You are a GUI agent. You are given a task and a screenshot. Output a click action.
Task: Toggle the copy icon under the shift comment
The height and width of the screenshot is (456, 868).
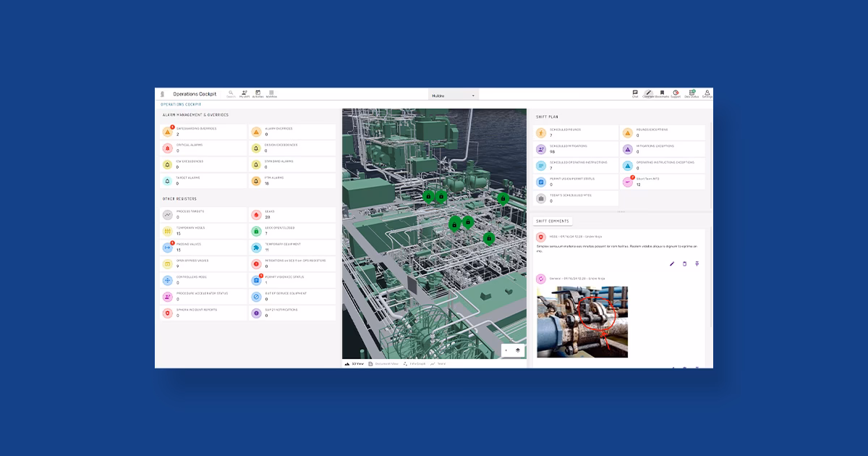pos(684,264)
